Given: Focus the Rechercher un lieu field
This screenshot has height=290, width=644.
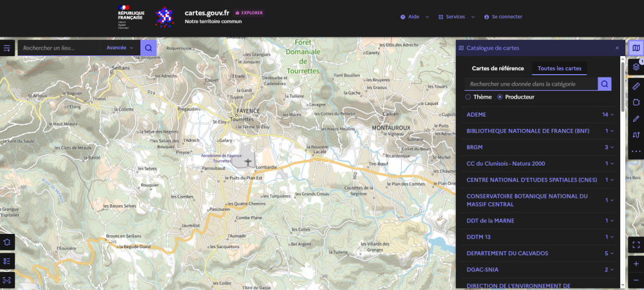Looking at the screenshot, I should click(59, 48).
